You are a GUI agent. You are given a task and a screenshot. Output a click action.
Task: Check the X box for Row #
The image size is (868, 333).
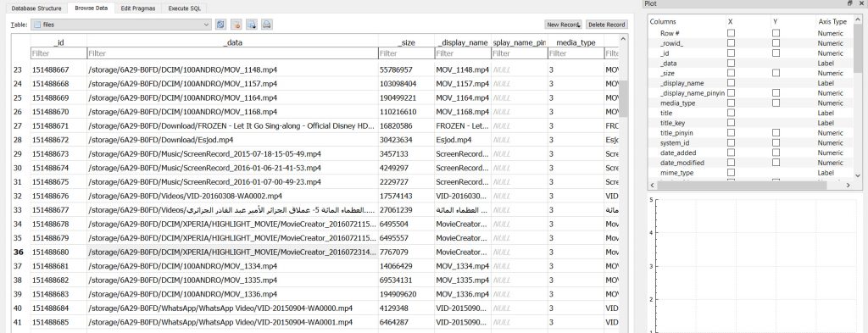731,33
